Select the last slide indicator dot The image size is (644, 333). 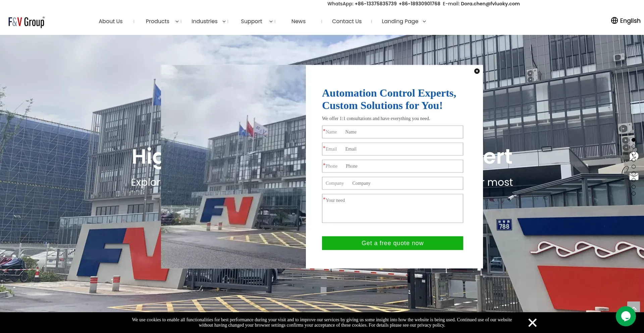pos(633,193)
